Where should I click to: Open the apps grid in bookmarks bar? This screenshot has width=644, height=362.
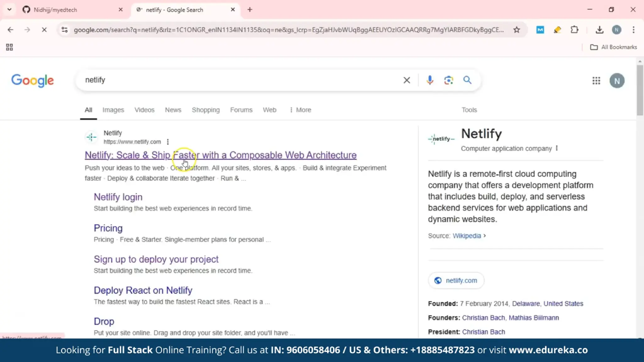click(9, 47)
